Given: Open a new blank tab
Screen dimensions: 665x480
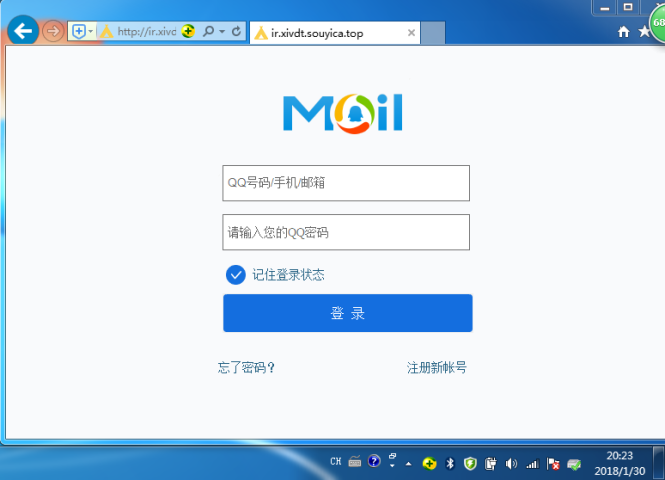Looking at the screenshot, I should 433,33.
